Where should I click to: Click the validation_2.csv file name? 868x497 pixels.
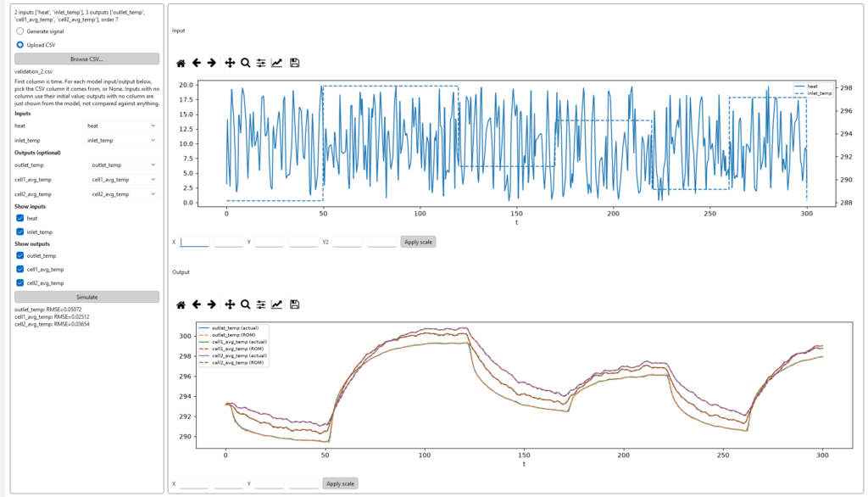[x=34, y=71]
